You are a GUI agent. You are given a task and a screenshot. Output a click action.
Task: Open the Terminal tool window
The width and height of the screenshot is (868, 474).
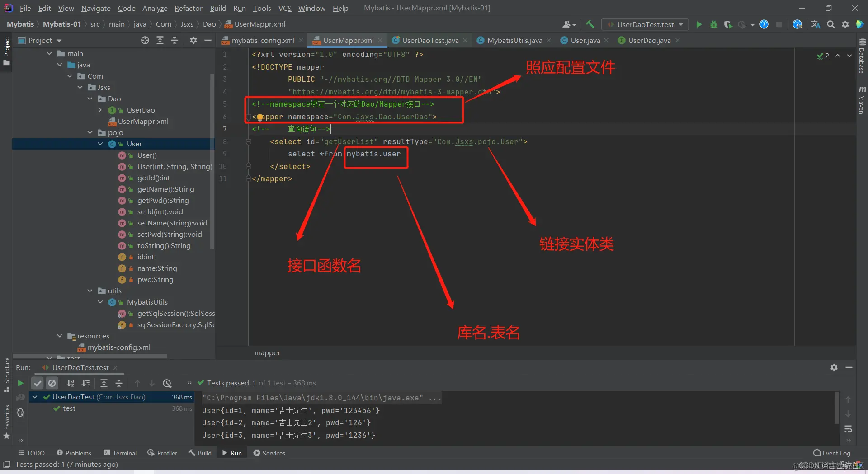[x=120, y=453]
